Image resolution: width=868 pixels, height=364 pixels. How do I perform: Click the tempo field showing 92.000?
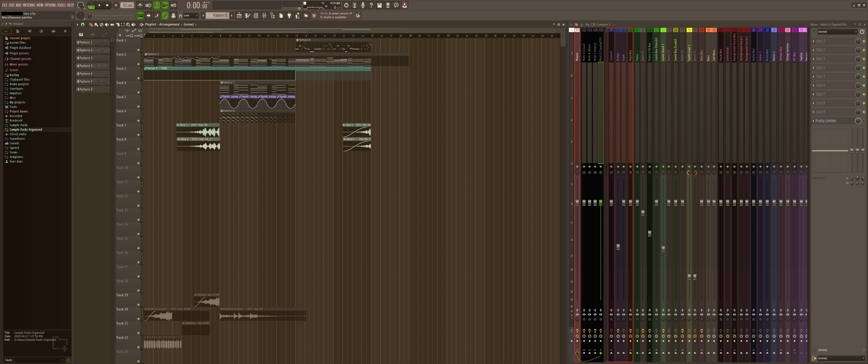pyautogui.click(x=127, y=5)
